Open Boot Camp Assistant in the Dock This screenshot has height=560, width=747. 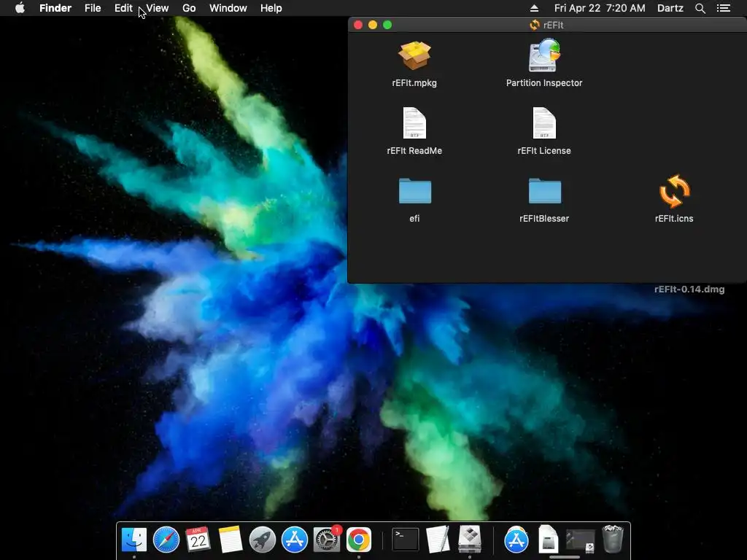(470, 540)
